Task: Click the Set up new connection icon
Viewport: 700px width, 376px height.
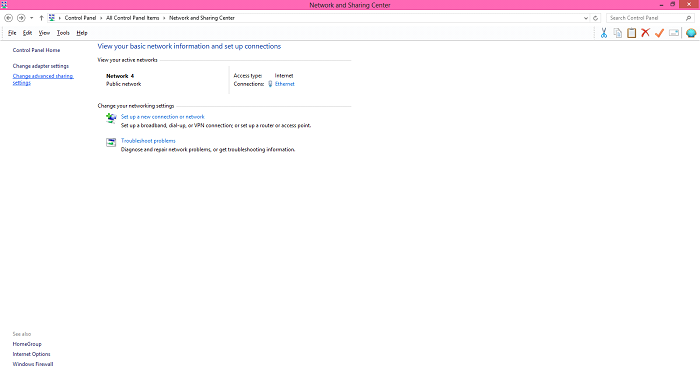Action: [x=111, y=118]
